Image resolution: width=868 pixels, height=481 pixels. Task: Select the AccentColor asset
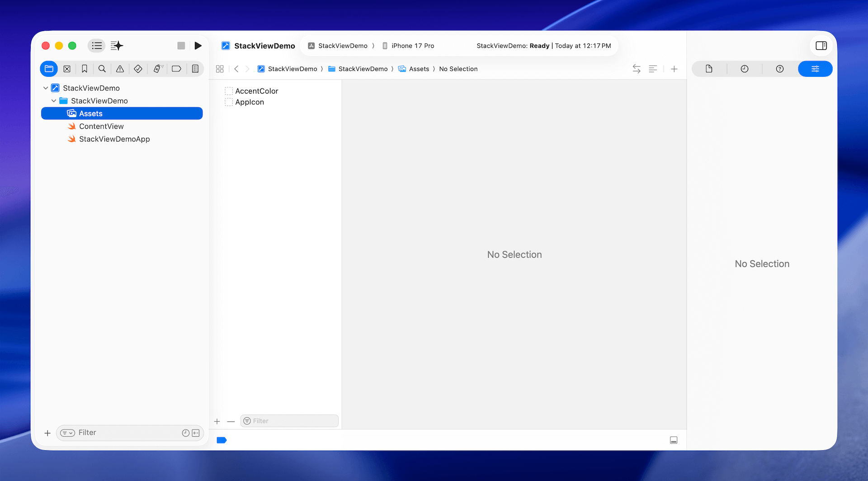click(x=256, y=91)
